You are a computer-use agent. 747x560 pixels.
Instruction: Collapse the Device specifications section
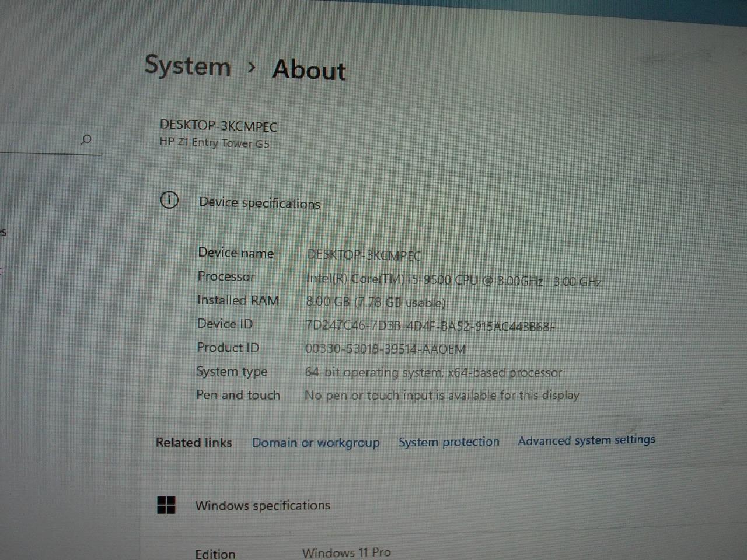[x=259, y=203]
